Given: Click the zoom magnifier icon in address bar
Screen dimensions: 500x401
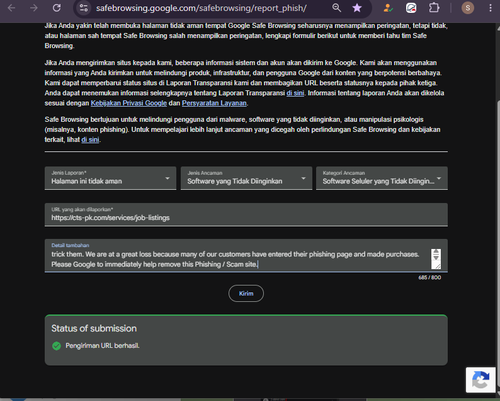Looking at the screenshot, I should pos(336,8).
